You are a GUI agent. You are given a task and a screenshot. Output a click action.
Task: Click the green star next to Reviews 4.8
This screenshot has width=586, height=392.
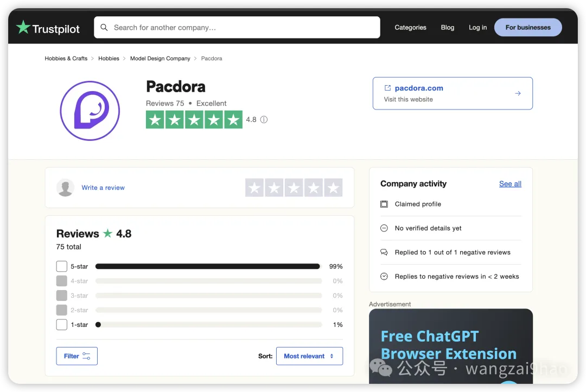(107, 233)
